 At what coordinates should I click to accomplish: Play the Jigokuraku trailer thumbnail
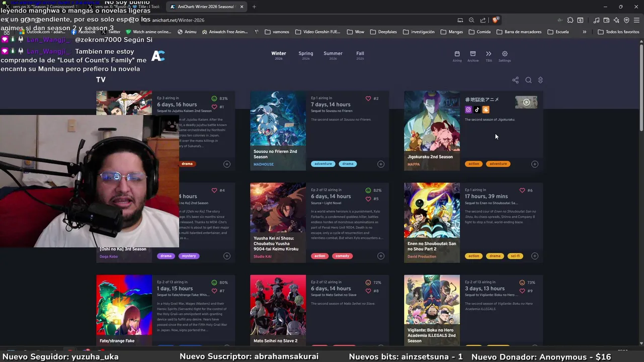(526, 102)
